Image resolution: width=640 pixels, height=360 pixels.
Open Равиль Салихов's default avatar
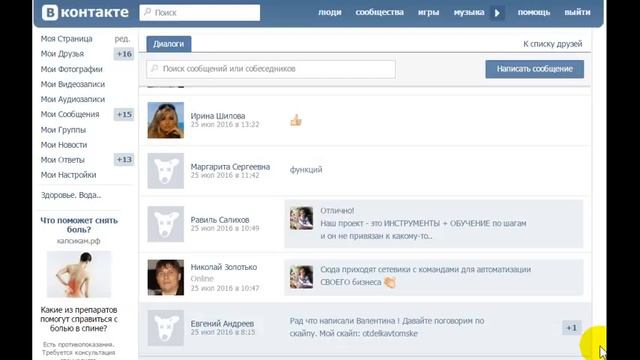[166, 224]
